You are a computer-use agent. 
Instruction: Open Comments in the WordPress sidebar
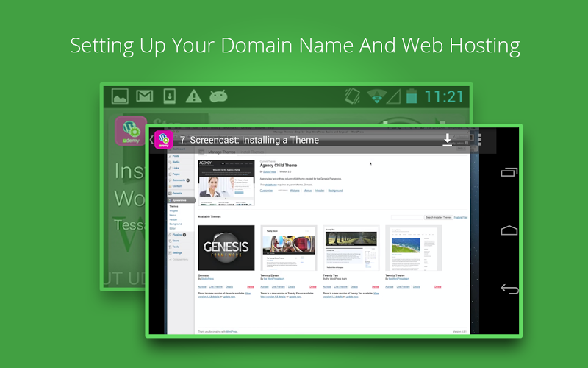tap(179, 180)
